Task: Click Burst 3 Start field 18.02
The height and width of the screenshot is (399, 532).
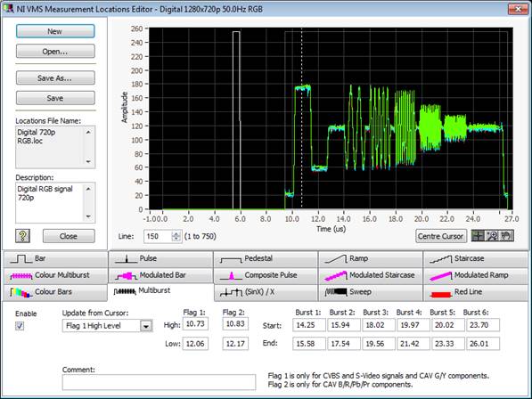Action: (379, 325)
